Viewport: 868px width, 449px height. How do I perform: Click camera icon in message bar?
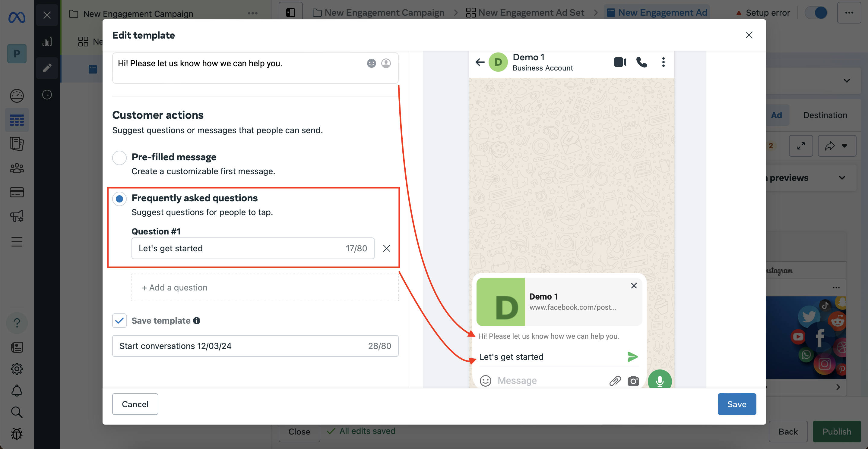(633, 381)
